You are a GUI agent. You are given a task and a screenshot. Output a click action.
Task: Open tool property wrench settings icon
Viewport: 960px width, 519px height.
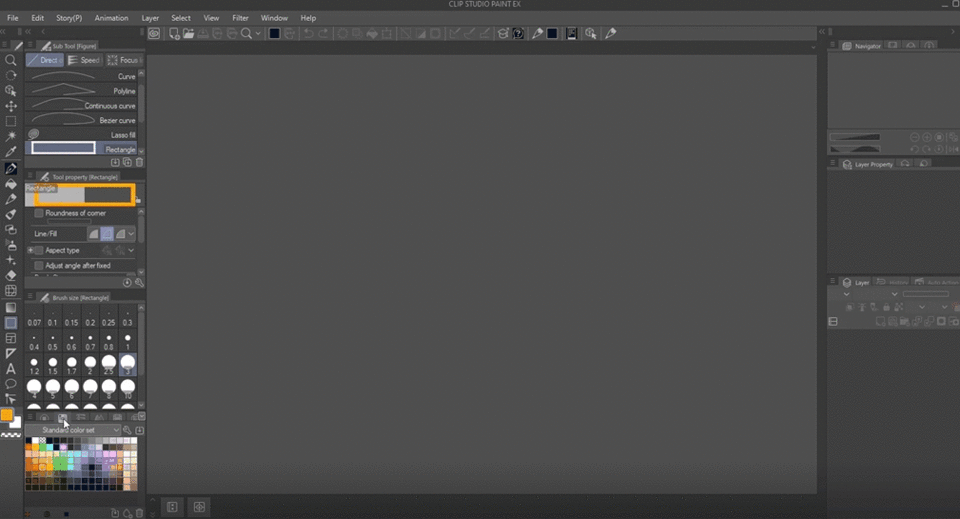coord(139,283)
